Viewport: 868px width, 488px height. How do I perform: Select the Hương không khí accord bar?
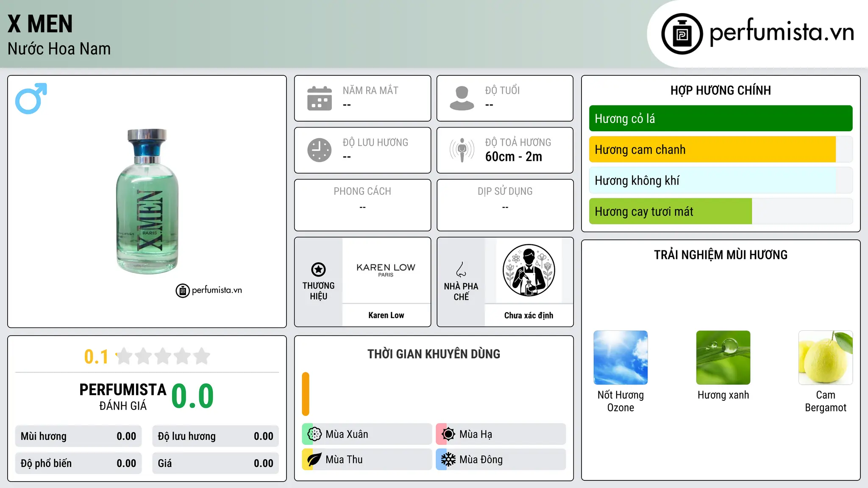pos(721,180)
